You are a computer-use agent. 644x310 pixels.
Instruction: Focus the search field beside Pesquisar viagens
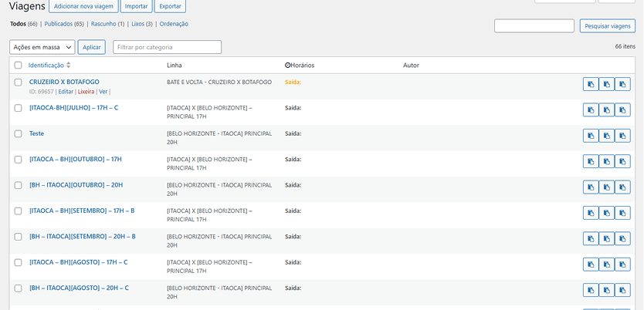pos(534,26)
